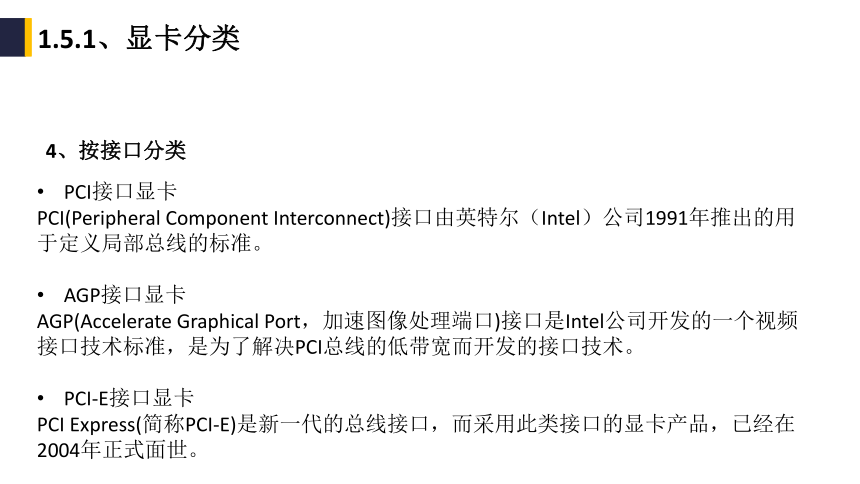The height and width of the screenshot is (484, 860).
Task: Click the PCI接口显卡 bullet text
Action: coord(120,192)
